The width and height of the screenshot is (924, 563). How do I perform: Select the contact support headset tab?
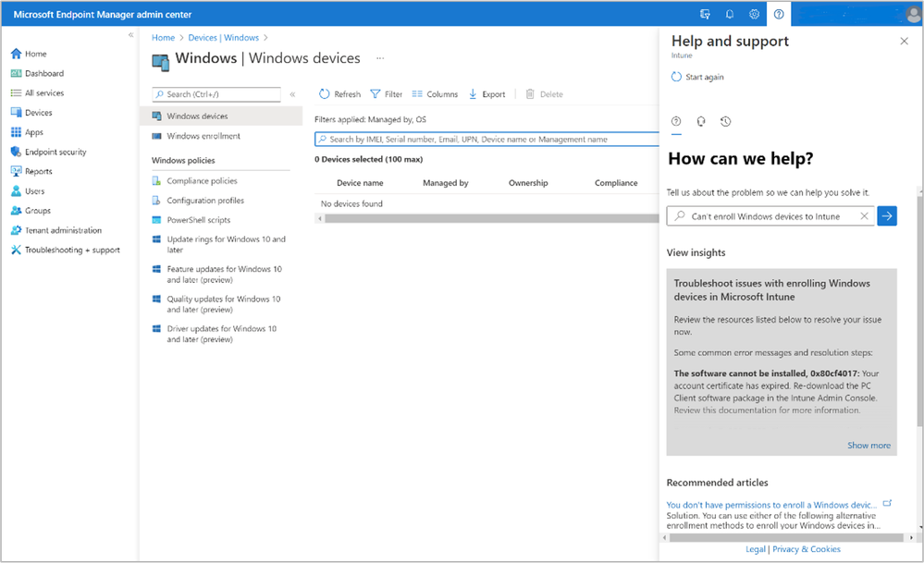(701, 121)
